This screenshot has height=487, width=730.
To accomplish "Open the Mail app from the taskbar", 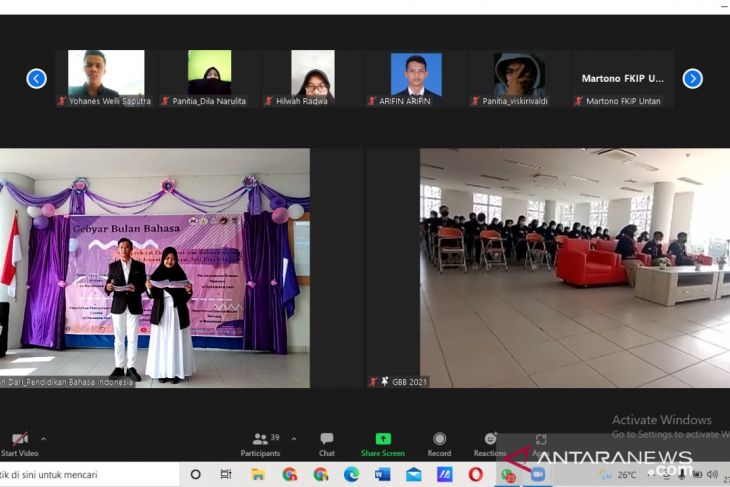I will coord(413,474).
